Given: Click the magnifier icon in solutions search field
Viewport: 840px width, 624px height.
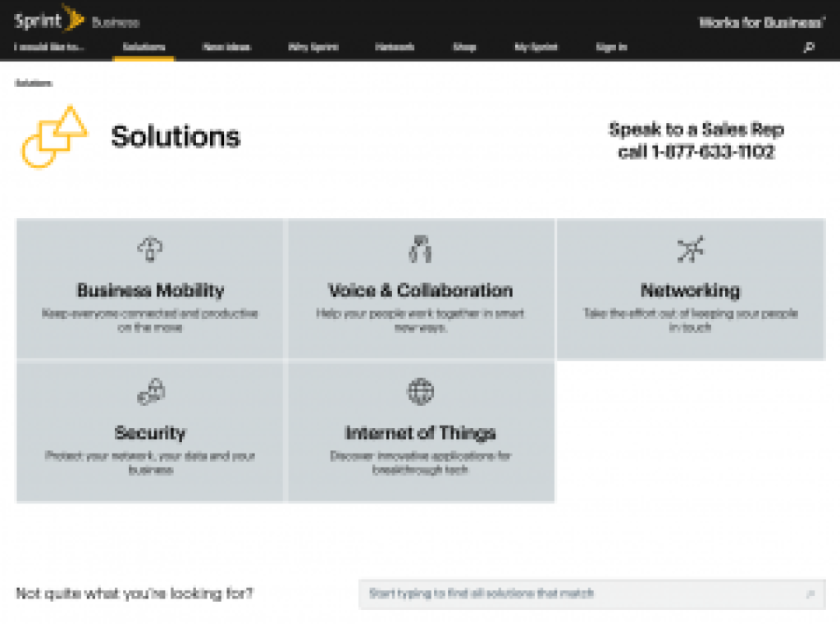Looking at the screenshot, I should click(x=810, y=594).
